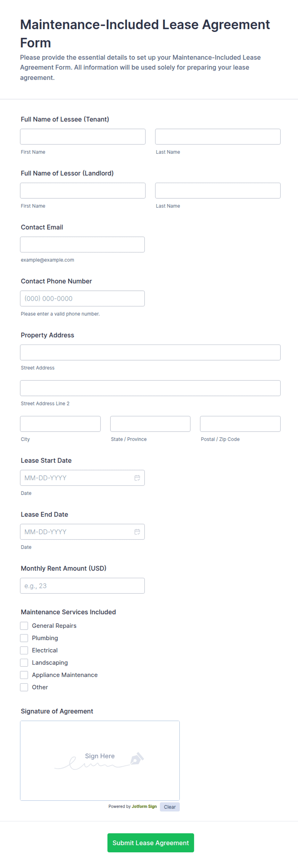Open Lease Start Date calendar icon
Image resolution: width=298 pixels, height=868 pixels.
click(137, 477)
